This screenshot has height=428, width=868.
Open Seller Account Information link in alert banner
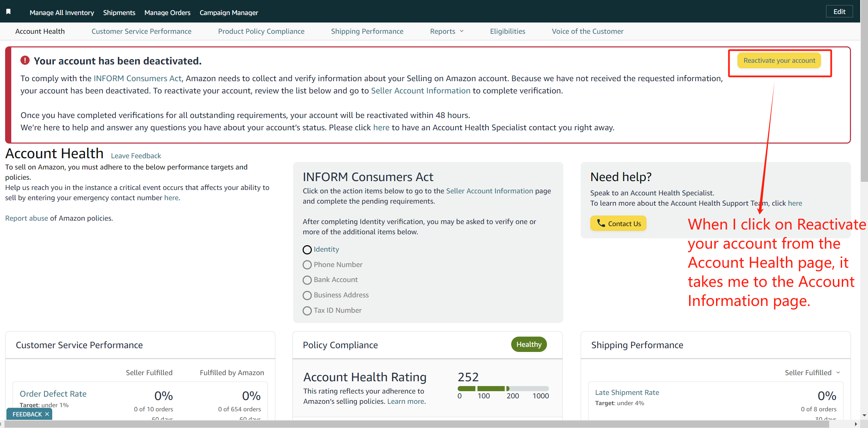[x=421, y=91]
